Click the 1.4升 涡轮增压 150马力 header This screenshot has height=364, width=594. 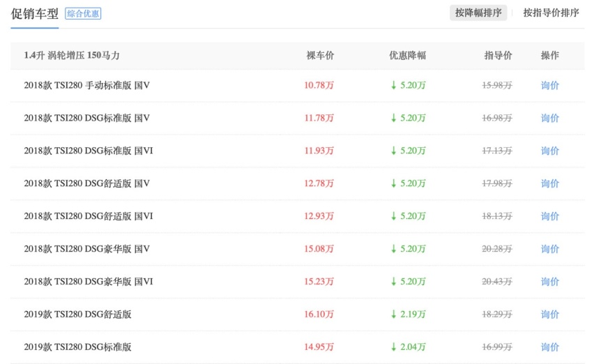72,55
